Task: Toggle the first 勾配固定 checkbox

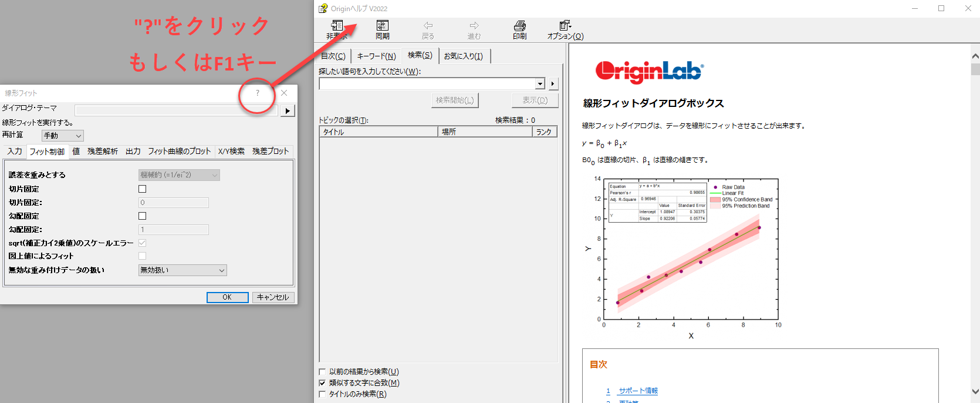Action: (x=142, y=216)
